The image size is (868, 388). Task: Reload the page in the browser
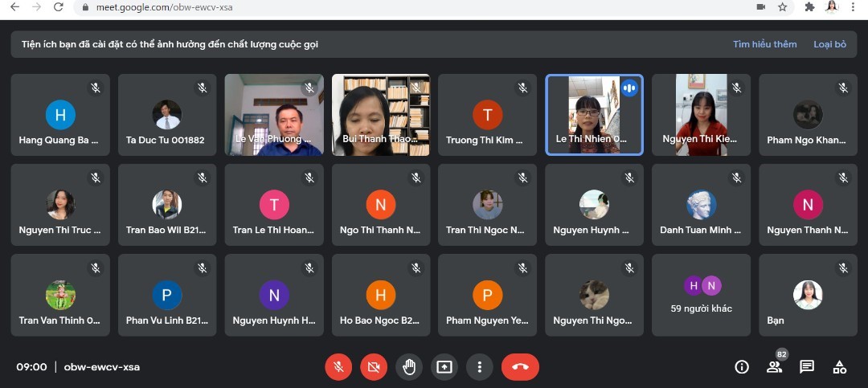(x=59, y=7)
